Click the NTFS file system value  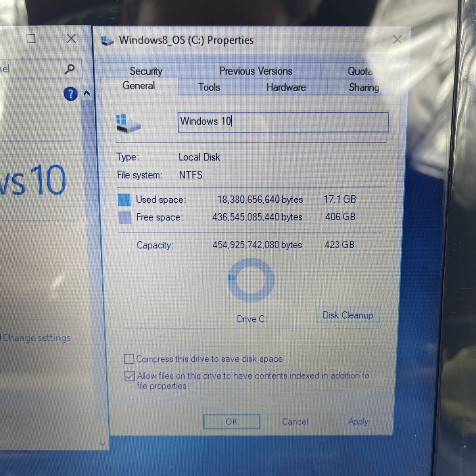190,175
